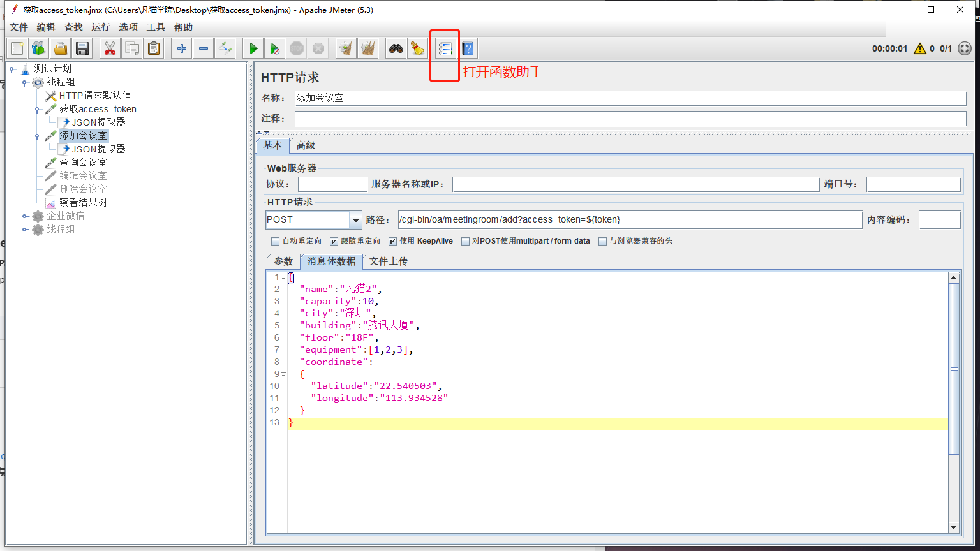Collapse all nodes with minus icon

coord(204,48)
